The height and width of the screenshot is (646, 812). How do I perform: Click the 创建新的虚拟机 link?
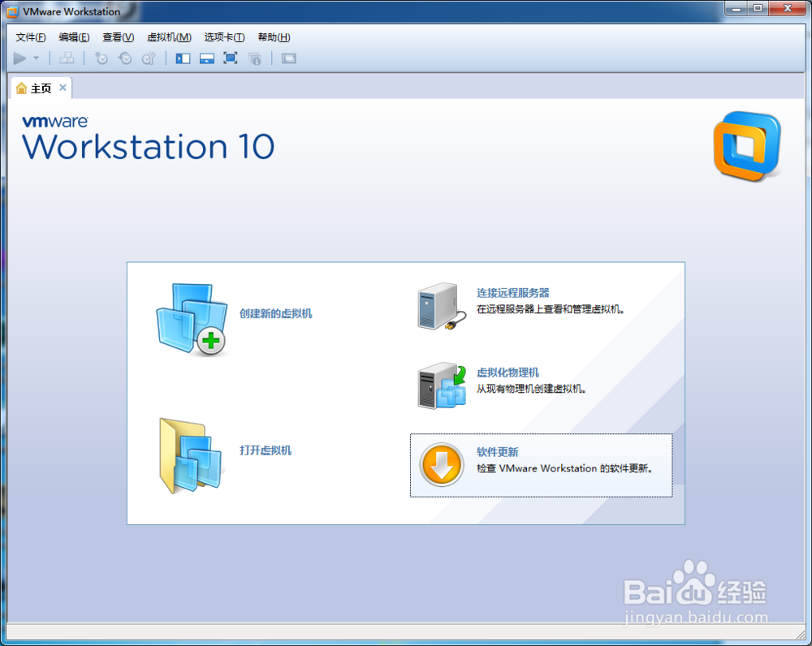click(x=275, y=314)
